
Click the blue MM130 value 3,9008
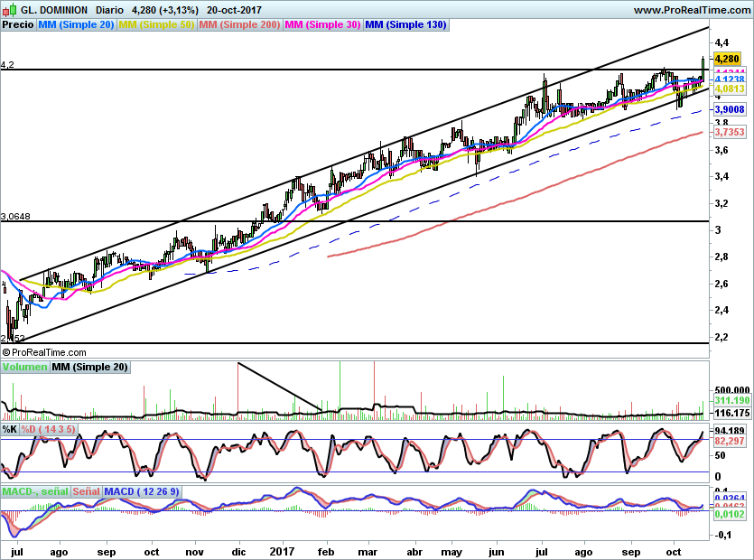(x=730, y=109)
